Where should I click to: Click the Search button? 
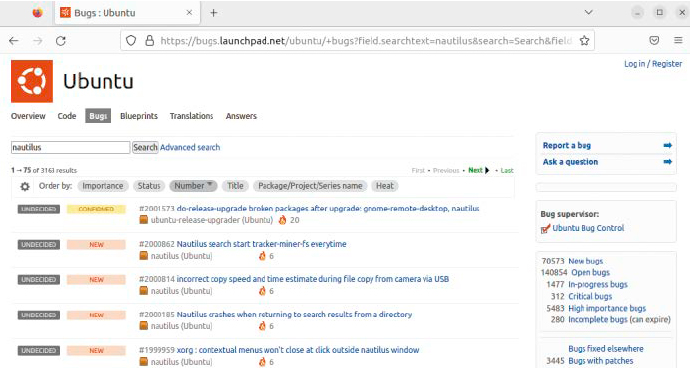[145, 147]
